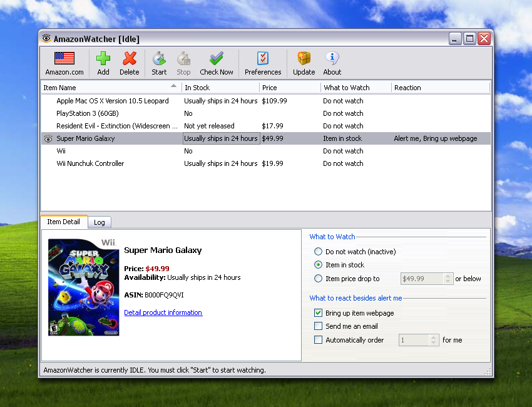This screenshot has width=532, height=407.
Task: Delete the selected item using the red X
Action: (130, 58)
